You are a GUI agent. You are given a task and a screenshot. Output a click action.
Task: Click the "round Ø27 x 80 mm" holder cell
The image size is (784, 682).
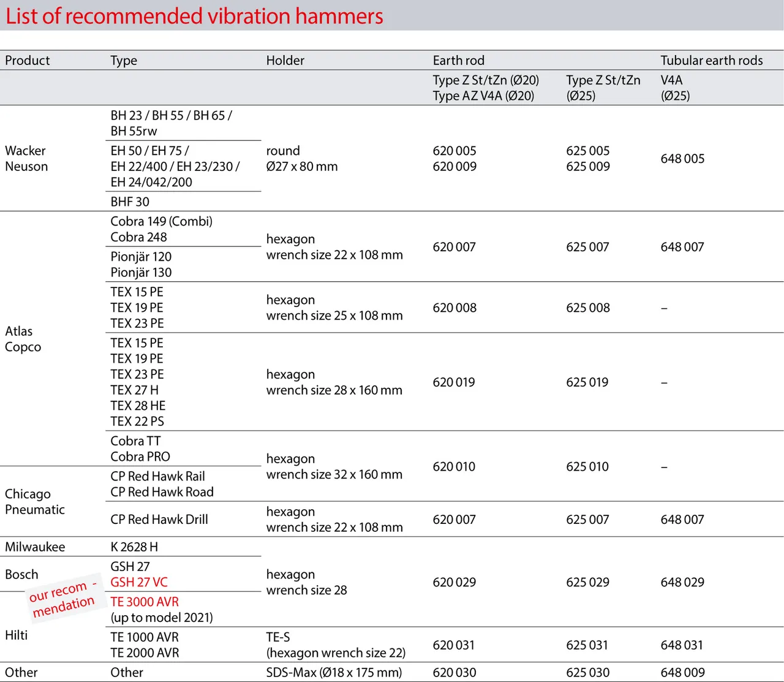tap(301, 159)
